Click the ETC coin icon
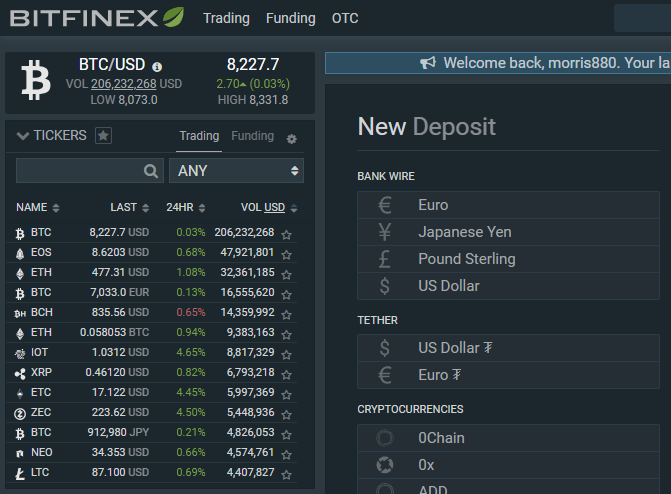This screenshot has width=671, height=494. 20,393
